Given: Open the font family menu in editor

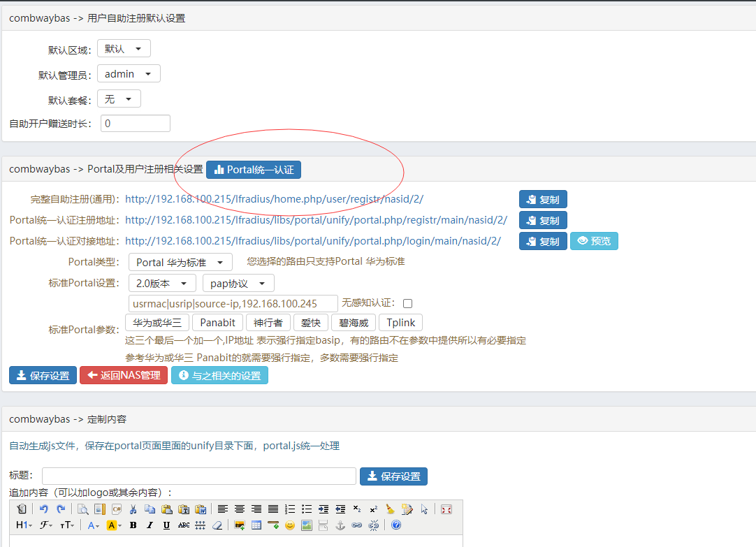Looking at the screenshot, I should (46, 525).
